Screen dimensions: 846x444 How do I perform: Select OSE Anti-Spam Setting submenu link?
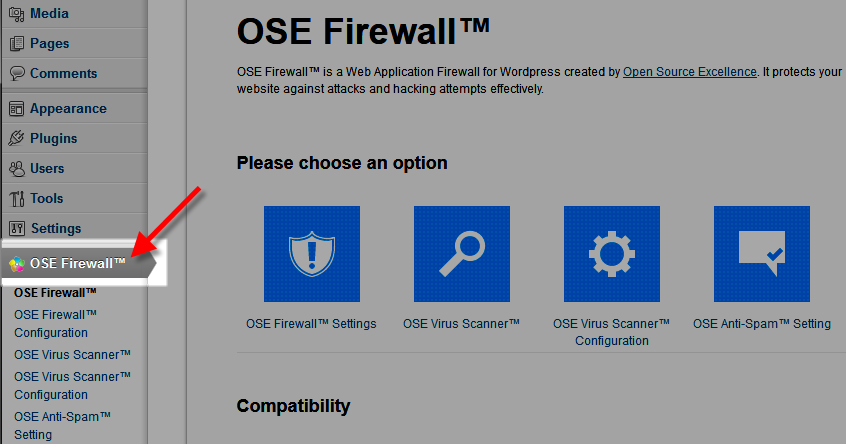point(62,425)
